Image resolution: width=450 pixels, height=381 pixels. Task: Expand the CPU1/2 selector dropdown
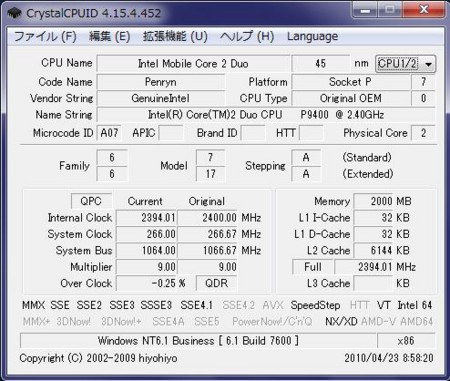tap(405, 64)
